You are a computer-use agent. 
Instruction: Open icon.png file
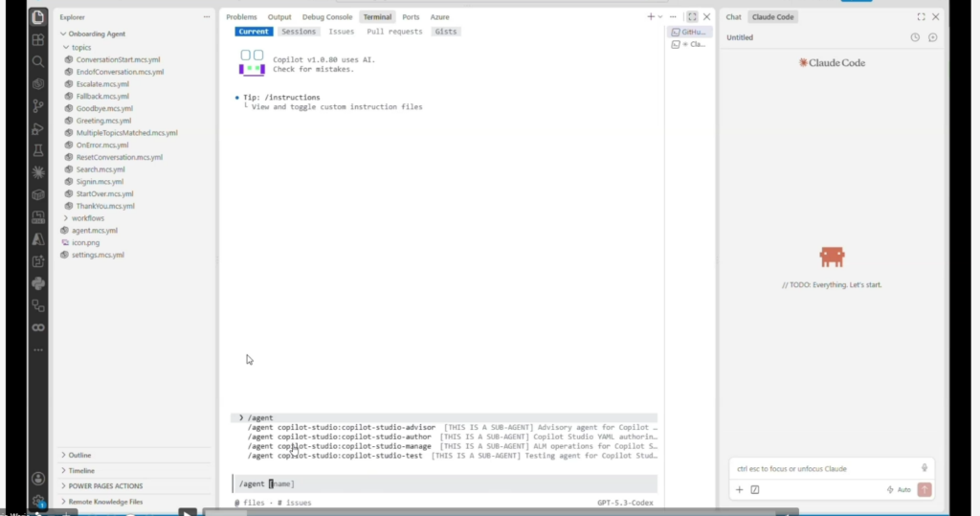tap(85, 242)
